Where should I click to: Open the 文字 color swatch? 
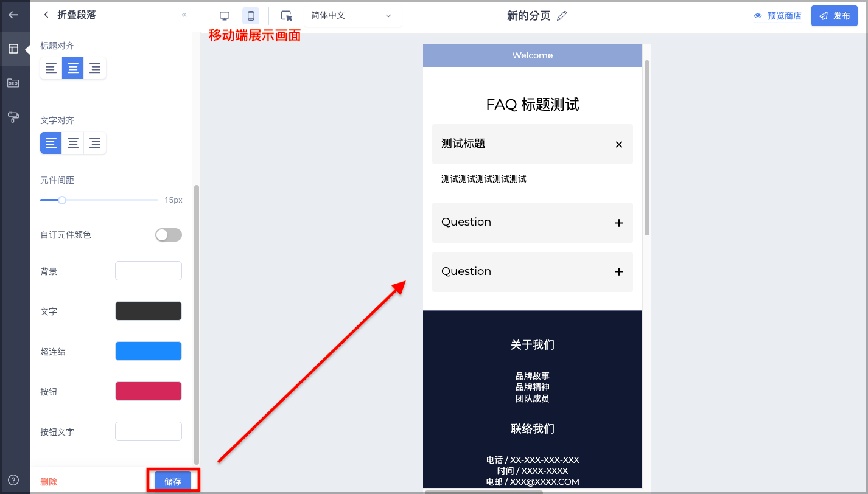tap(149, 311)
